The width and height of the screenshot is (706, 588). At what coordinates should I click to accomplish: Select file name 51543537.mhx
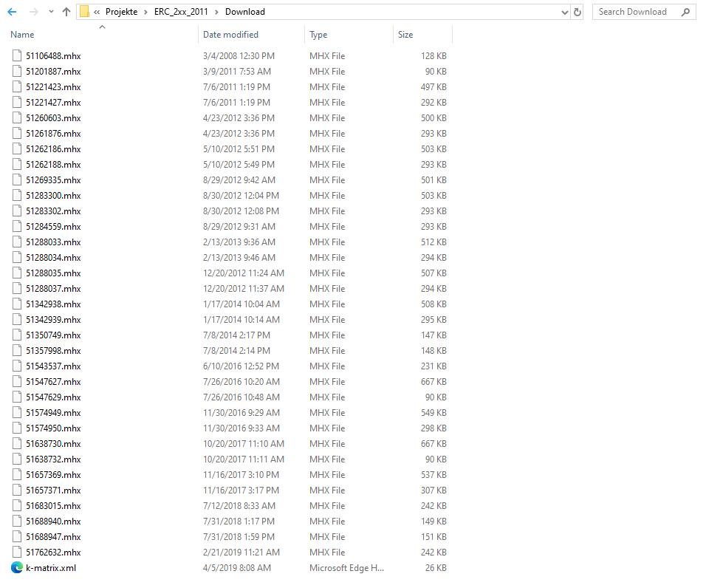point(53,366)
